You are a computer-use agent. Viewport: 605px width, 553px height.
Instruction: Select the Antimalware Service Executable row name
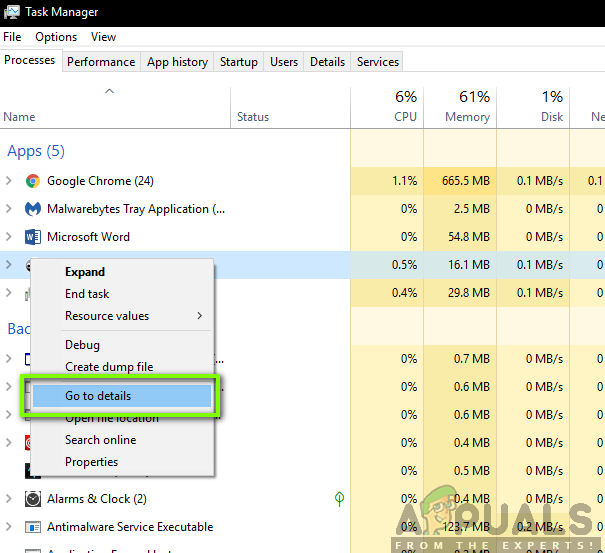click(x=130, y=527)
